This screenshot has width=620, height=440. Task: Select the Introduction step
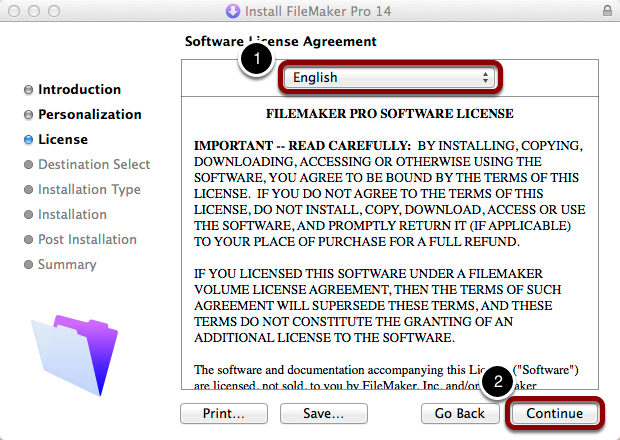[x=79, y=89]
